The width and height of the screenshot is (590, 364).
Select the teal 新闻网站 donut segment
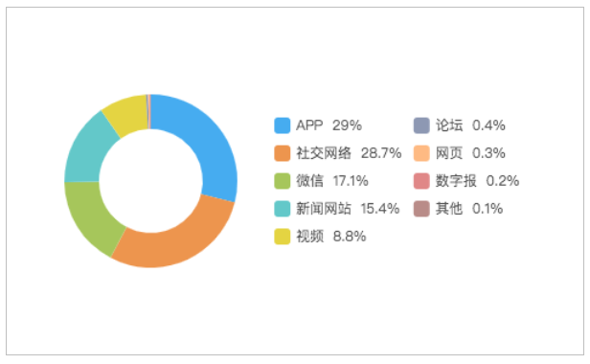(87, 152)
